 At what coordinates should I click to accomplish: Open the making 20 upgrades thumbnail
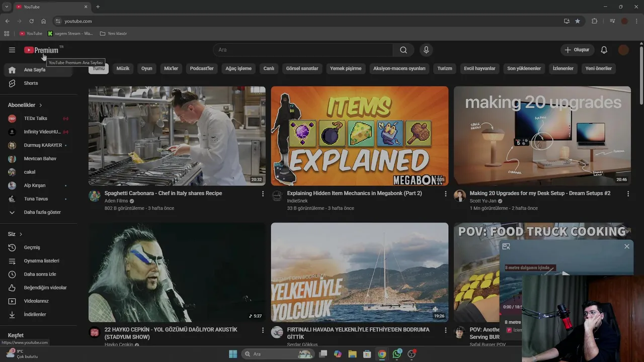(x=542, y=136)
